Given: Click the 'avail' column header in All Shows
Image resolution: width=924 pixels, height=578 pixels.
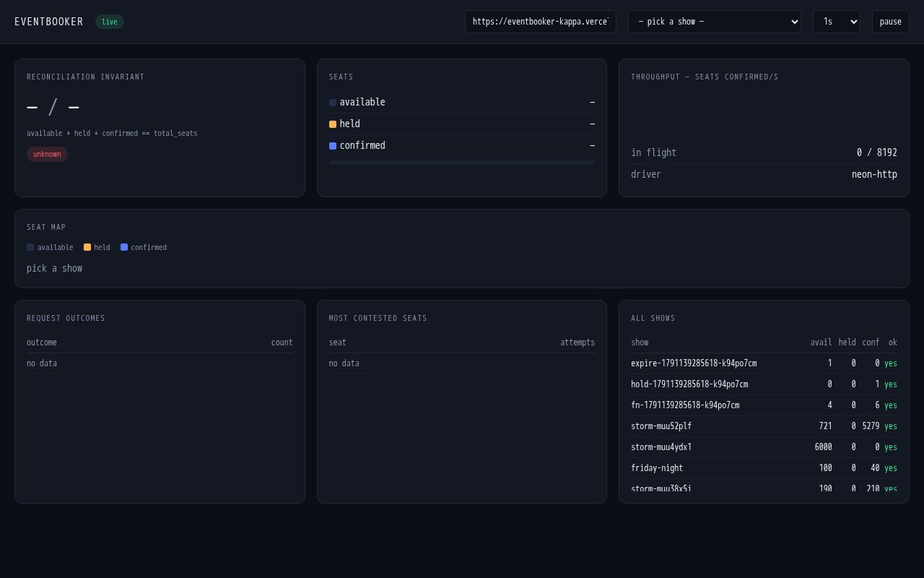Looking at the screenshot, I should pos(821,342).
